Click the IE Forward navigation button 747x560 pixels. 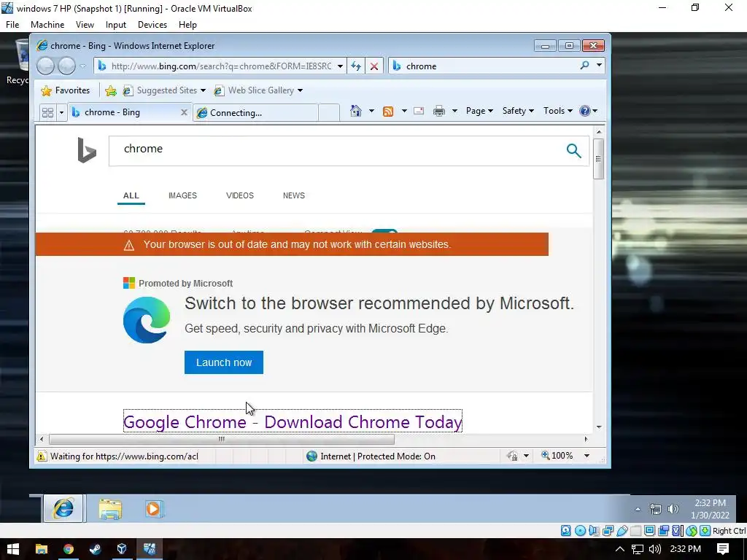point(66,66)
